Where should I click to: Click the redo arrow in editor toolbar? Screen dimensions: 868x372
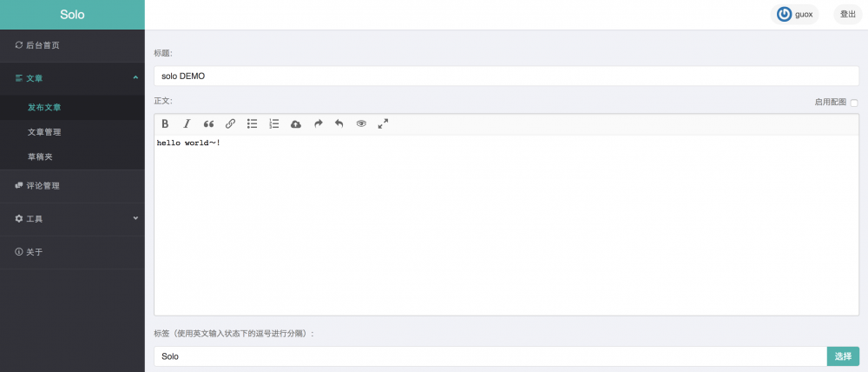coord(318,123)
